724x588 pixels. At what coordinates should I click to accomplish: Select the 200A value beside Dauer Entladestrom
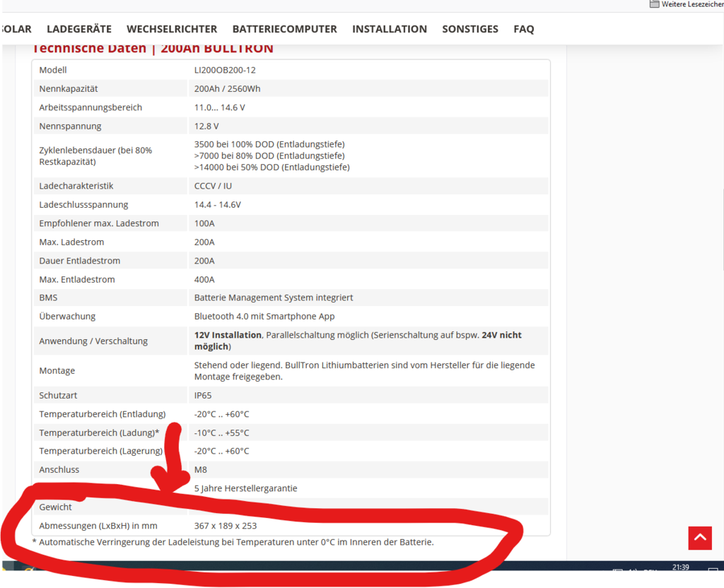(204, 261)
